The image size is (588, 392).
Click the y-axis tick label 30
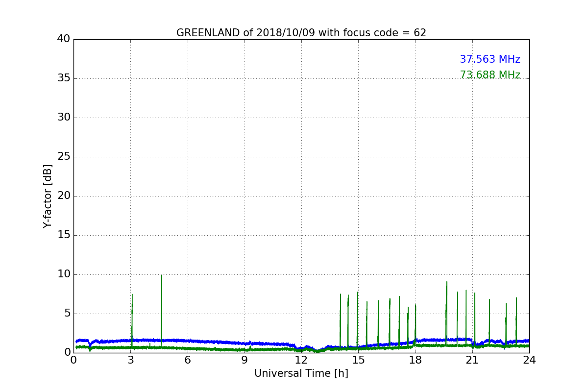(x=64, y=118)
